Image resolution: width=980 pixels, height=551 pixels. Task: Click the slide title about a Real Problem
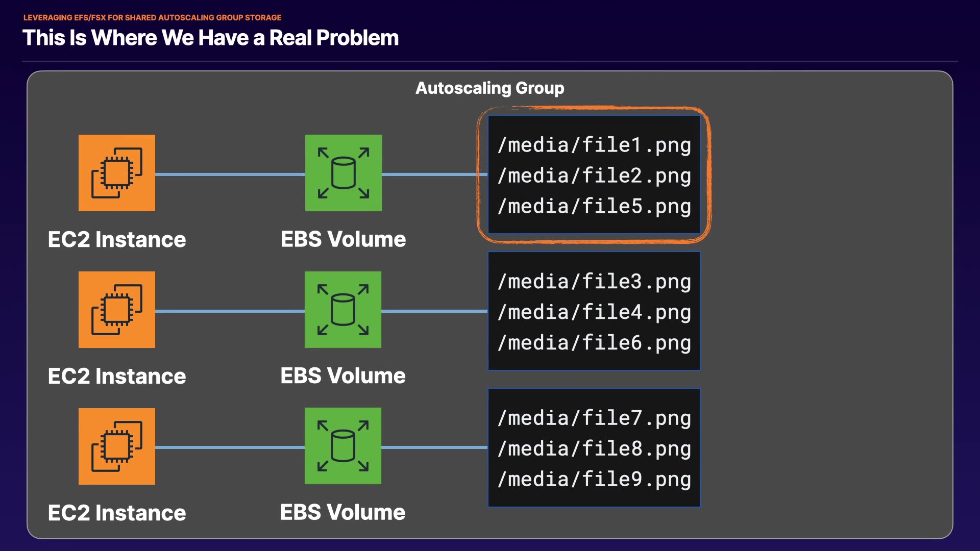(x=210, y=38)
